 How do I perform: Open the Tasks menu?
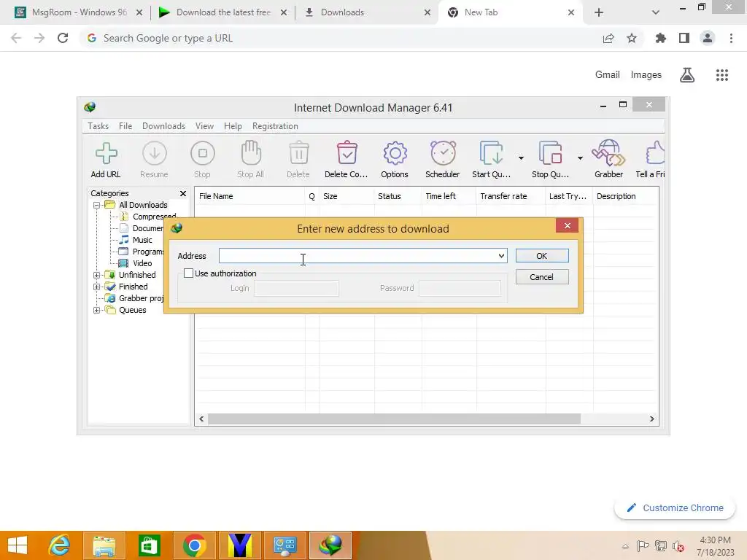(x=98, y=126)
